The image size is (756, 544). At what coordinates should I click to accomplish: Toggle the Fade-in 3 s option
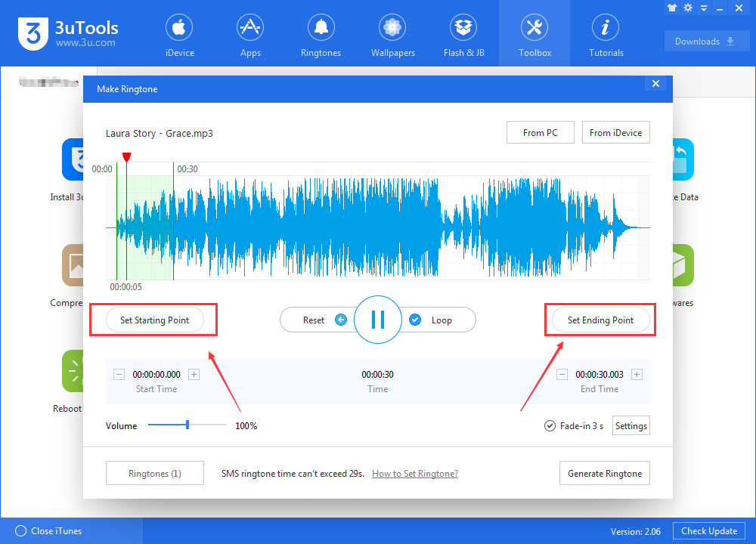click(x=550, y=426)
